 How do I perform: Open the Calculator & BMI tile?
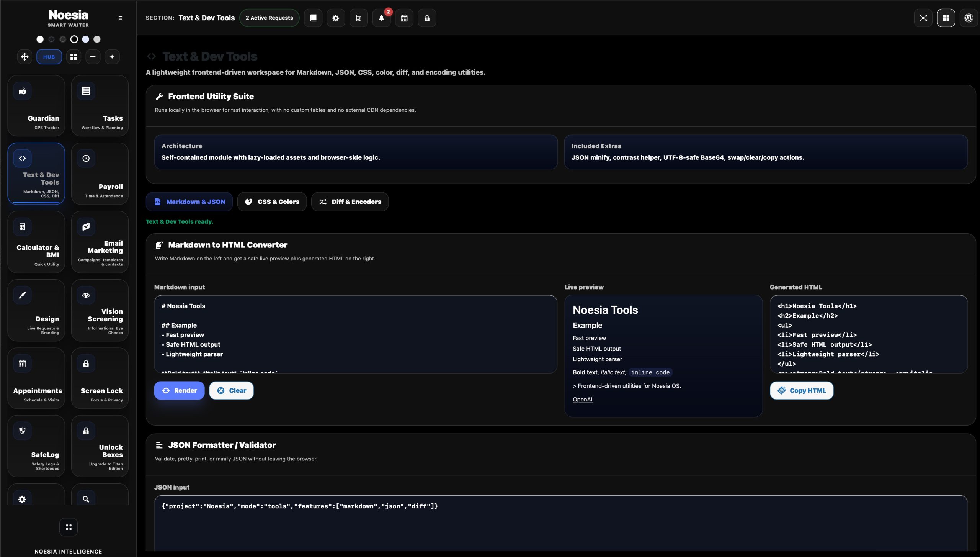point(36,242)
